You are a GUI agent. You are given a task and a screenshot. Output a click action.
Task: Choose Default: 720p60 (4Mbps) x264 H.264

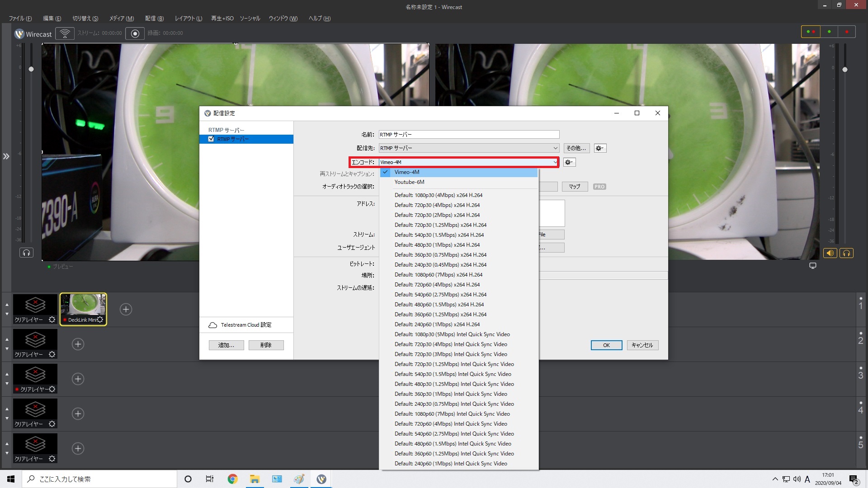pyautogui.click(x=459, y=285)
